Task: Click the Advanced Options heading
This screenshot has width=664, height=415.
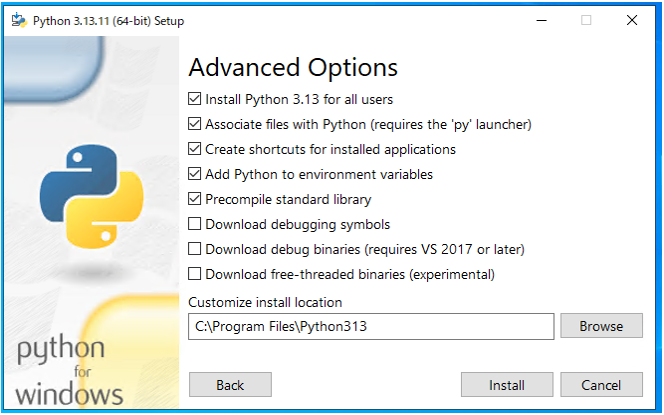Action: coord(293,67)
